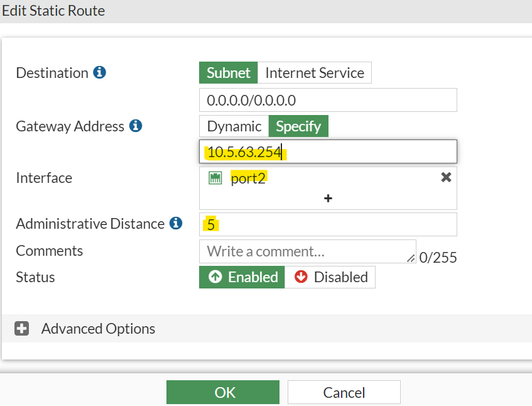The width and height of the screenshot is (532, 406).
Task: Click the Advanced Options label
Action: click(x=98, y=329)
